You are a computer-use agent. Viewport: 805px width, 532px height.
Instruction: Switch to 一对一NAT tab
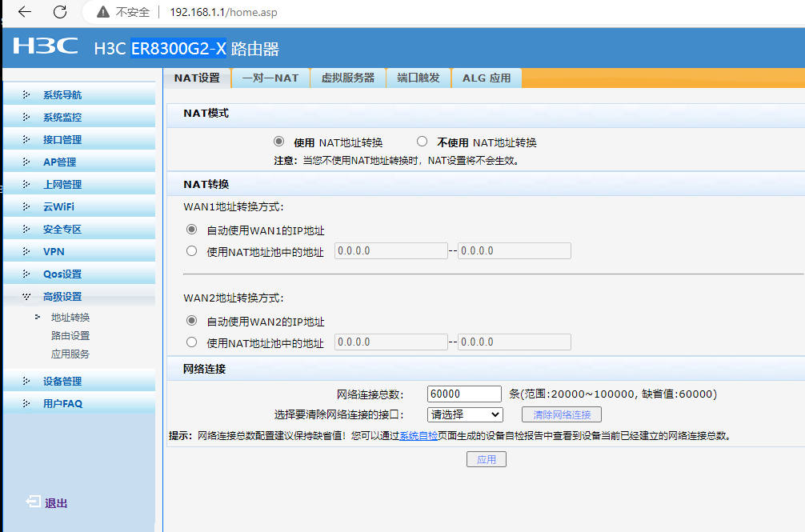tap(270, 78)
